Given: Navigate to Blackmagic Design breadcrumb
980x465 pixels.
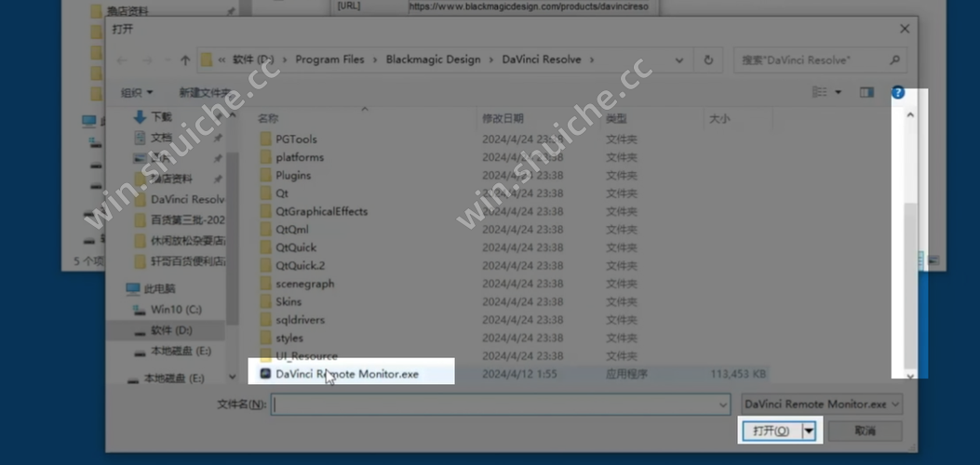Looking at the screenshot, I should [x=433, y=60].
